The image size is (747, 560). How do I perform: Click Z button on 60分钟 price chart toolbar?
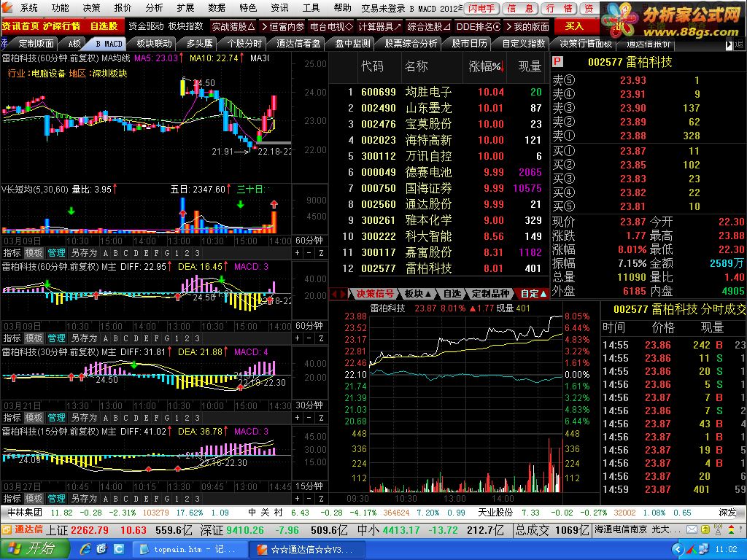click(x=321, y=253)
